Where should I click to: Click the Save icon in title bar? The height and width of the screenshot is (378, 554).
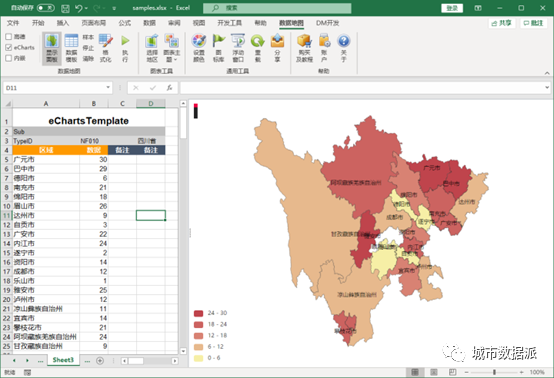tap(65, 8)
